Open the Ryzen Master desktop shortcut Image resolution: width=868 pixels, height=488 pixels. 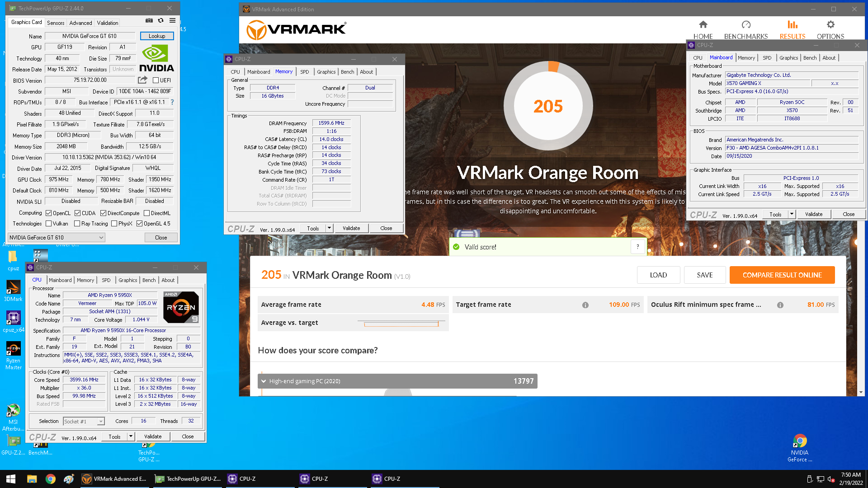[13, 356]
